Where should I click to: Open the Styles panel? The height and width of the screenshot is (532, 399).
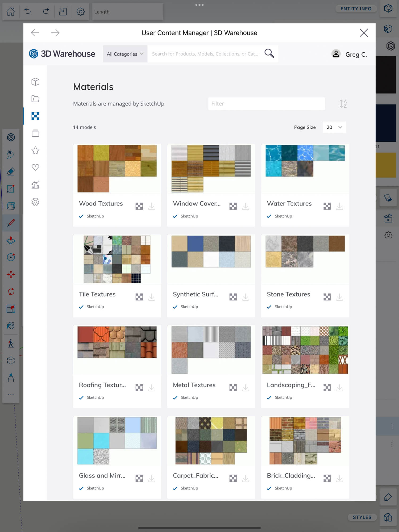[362, 517]
